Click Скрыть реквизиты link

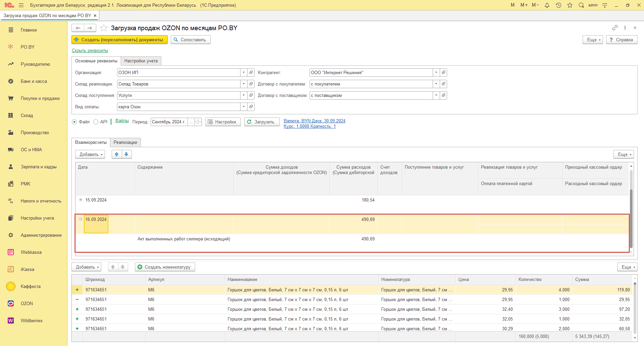[90, 51]
